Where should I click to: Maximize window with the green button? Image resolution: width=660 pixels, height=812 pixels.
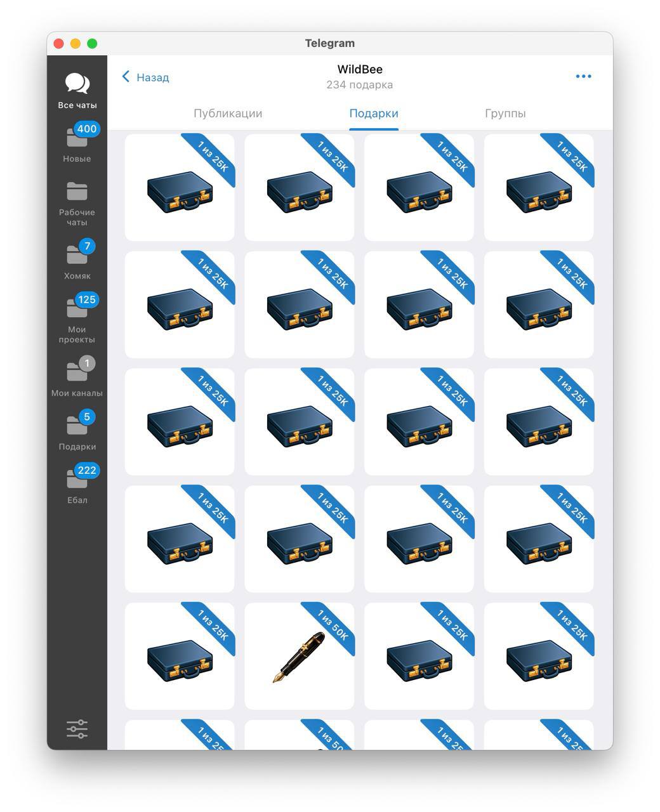tap(92, 43)
